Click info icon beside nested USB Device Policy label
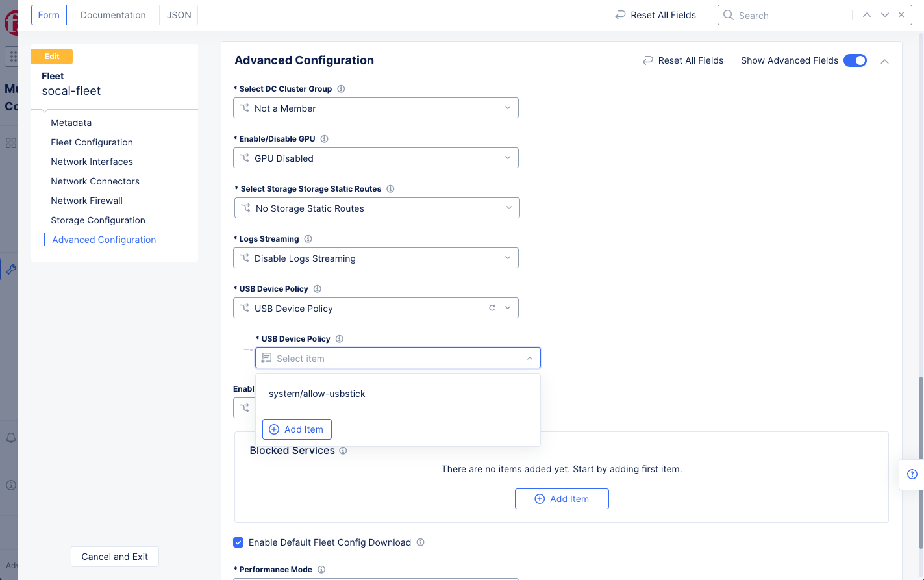Screen dimensions: 924x580 [x=340, y=339]
